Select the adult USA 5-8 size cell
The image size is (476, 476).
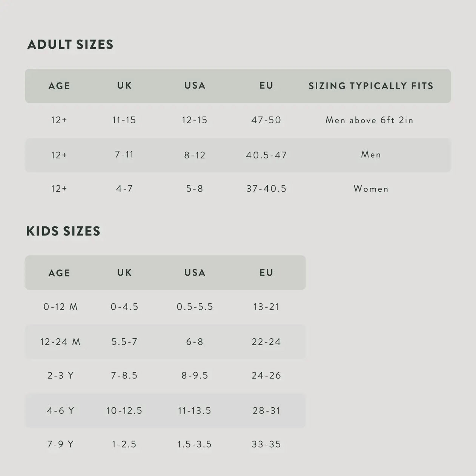point(195,189)
